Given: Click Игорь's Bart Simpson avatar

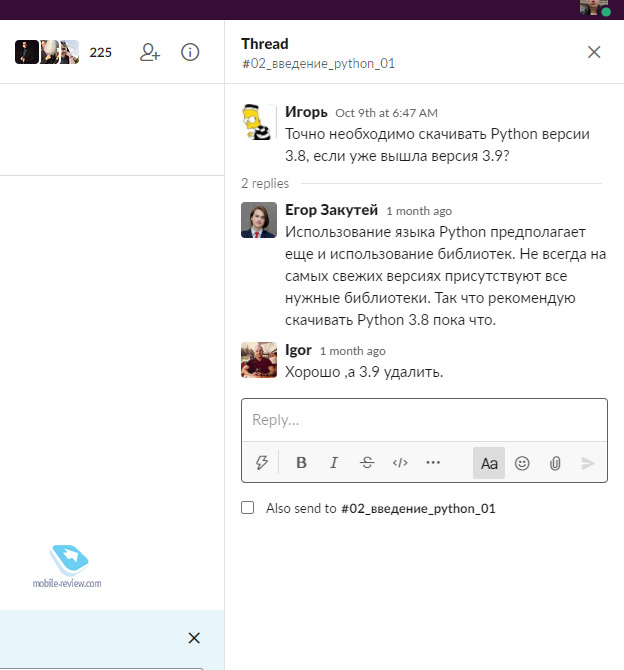Looking at the screenshot, I should [259, 123].
